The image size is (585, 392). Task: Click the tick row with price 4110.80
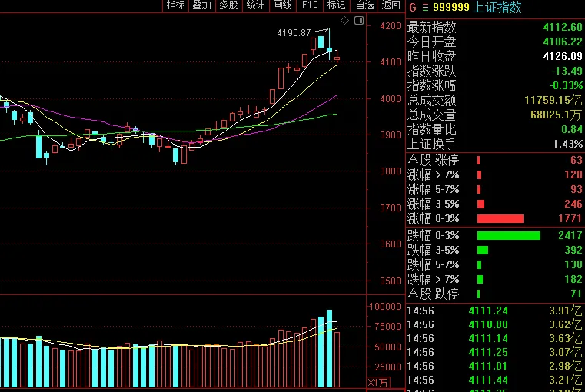coord(494,324)
